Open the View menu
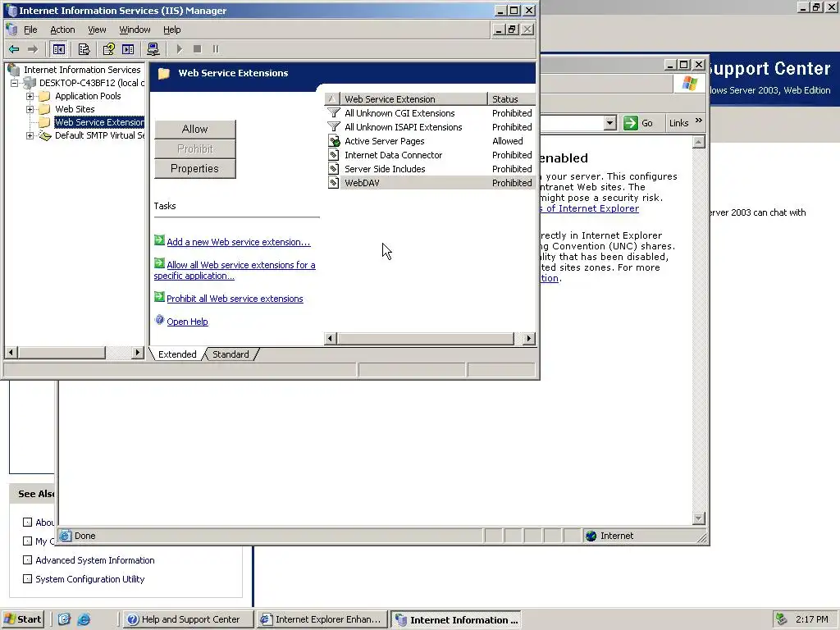The image size is (840, 630). [x=97, y=30]
